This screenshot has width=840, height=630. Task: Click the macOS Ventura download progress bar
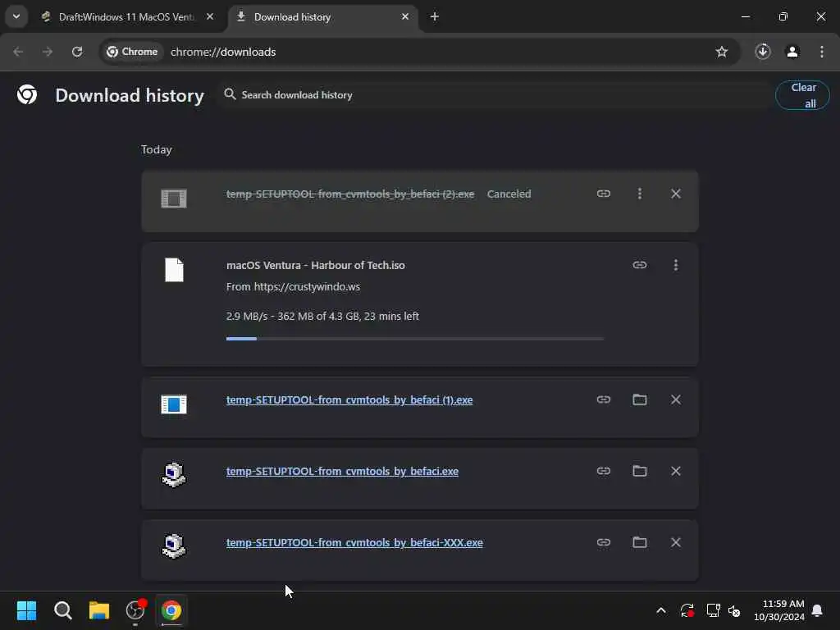click(415, 339)
